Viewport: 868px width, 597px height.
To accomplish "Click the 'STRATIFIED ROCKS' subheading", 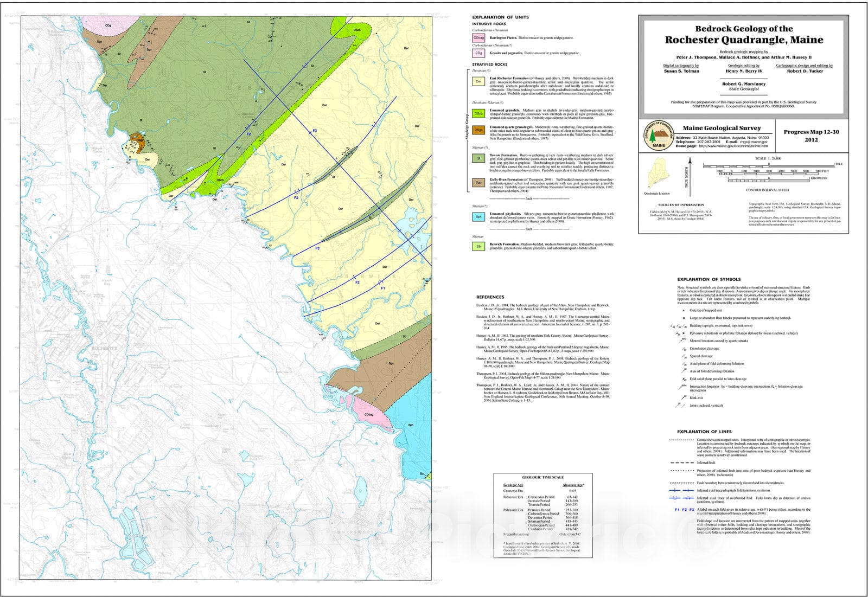I will coord(489,65).
